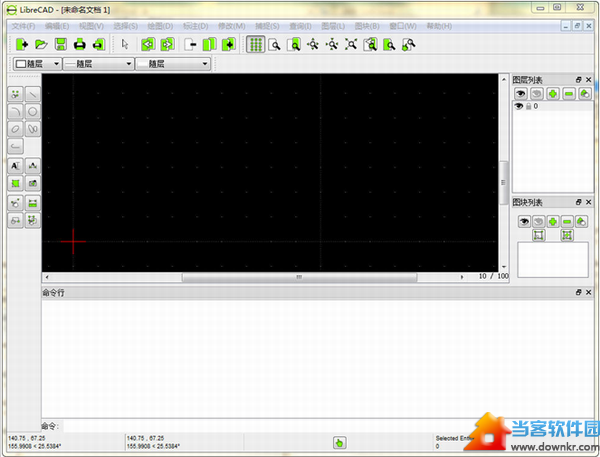Viewport: 600px width, 457px height.
Task: Open the color dropdown showing 随层
Action: pyautogui.click(x=37, y=63)
